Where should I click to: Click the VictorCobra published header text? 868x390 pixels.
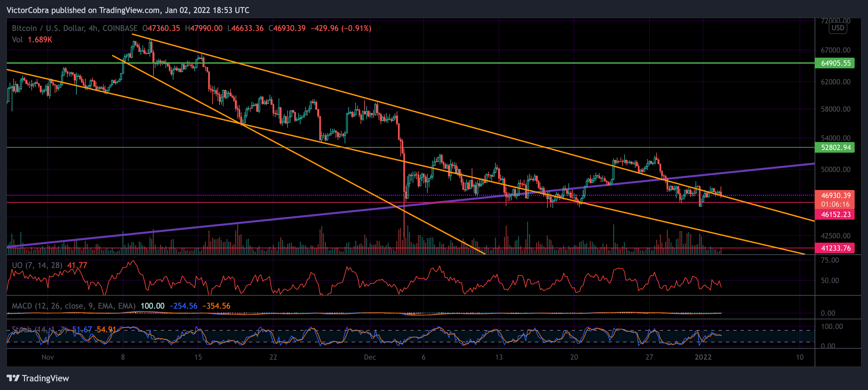pos(128,10)
